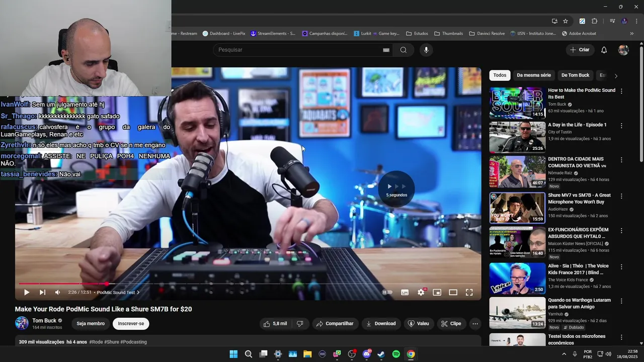644x362 pixels.
Task: Open Chrome three-dot menu
Action: [637, 21]
